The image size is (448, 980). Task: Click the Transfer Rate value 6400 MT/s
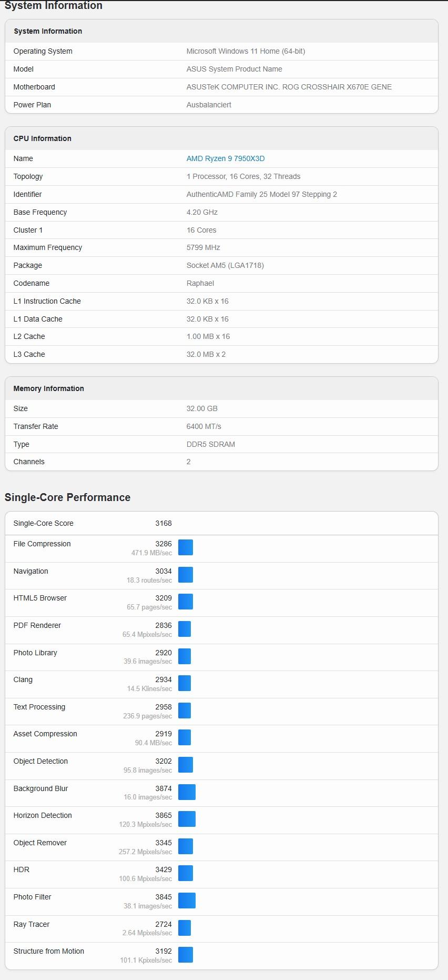203,426
